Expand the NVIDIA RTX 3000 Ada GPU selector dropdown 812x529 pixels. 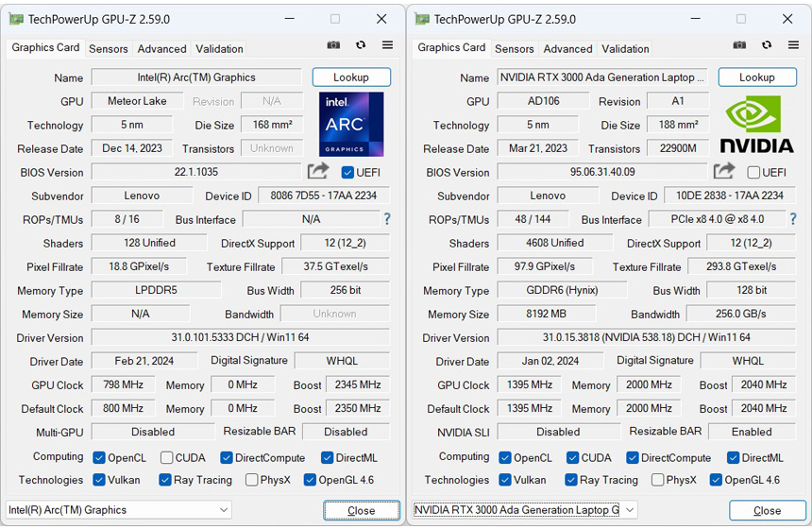pyautogui.click(x=525, y=510)
